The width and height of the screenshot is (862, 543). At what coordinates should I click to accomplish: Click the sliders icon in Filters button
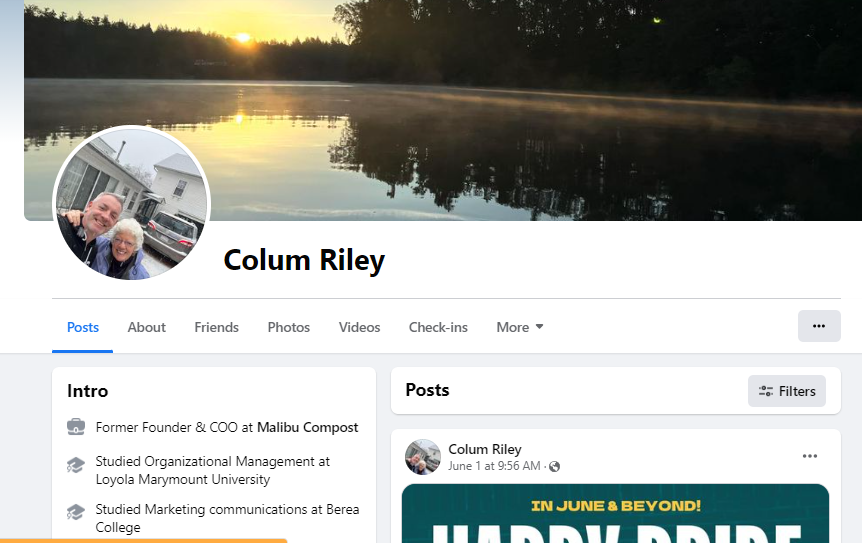point(766,391)
